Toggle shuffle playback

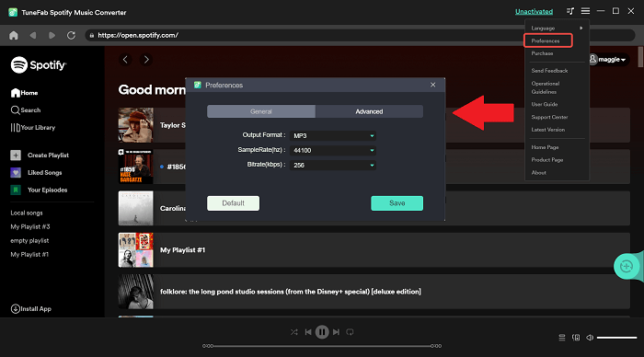click(x=294, y=332)
